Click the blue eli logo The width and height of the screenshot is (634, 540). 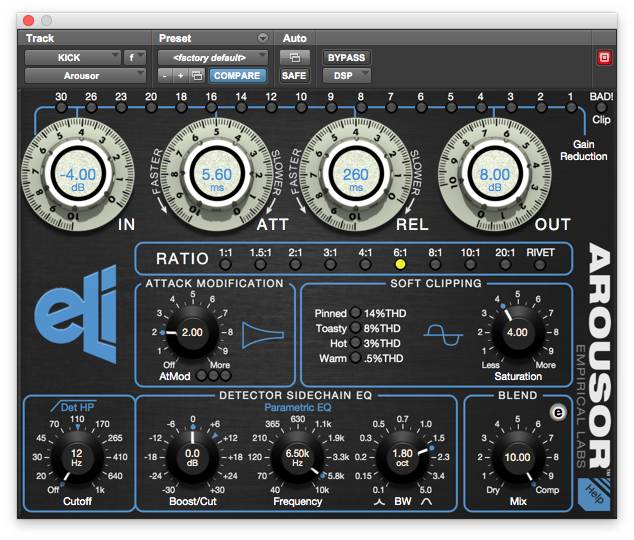tap(76, 313)
